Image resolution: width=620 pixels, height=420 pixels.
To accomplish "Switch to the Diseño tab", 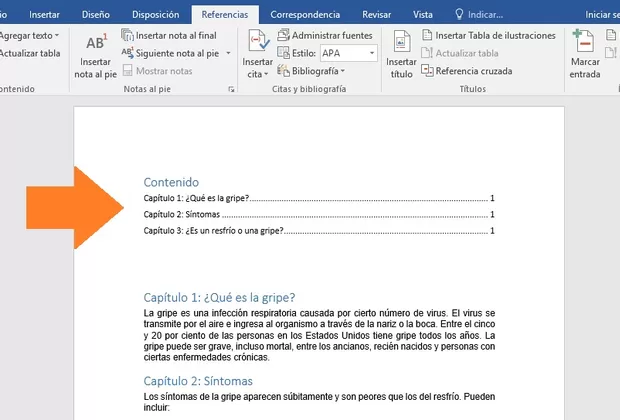I will pyautogui.click(x=96, y=15).
